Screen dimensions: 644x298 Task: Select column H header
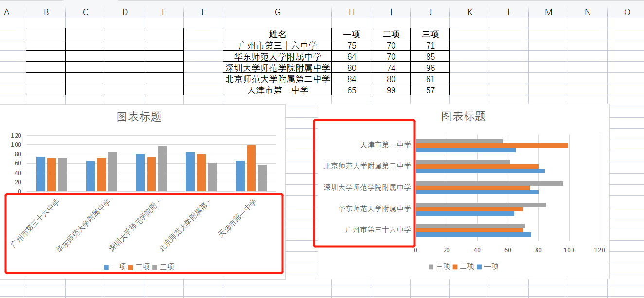351,12
